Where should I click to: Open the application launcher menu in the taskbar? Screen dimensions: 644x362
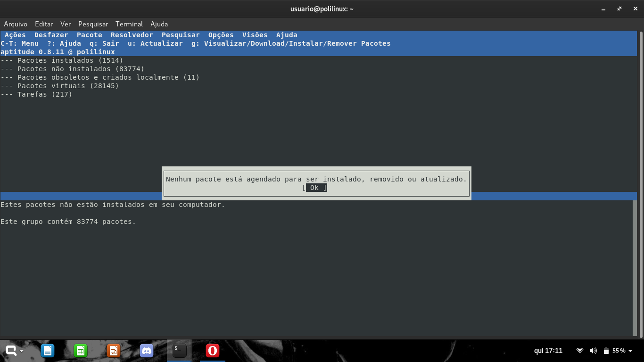point(14,351)
